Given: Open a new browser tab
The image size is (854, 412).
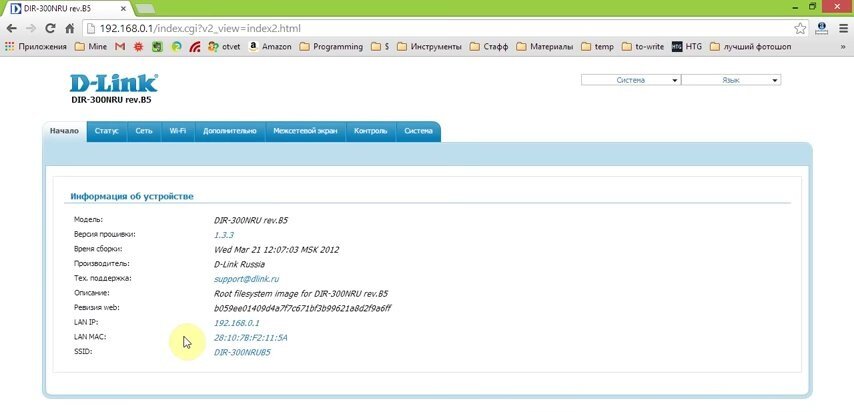Looking at the screenshot, I should [x=144, y=9].
